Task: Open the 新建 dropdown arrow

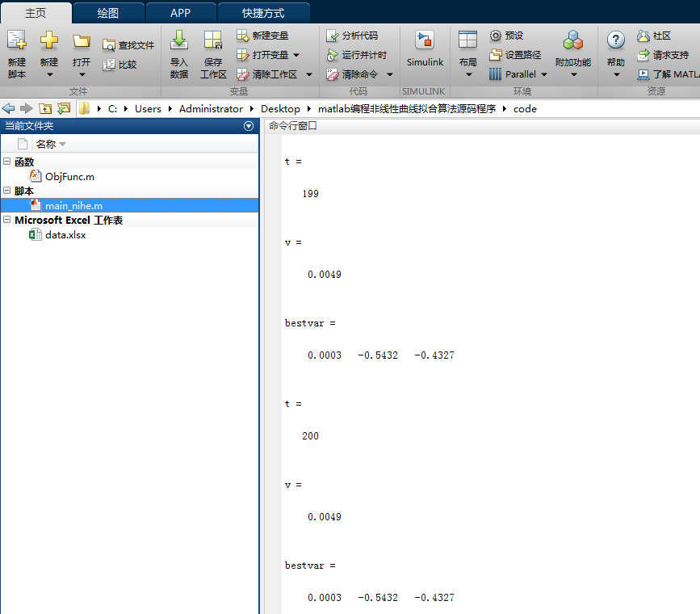Action: point(49,74)
